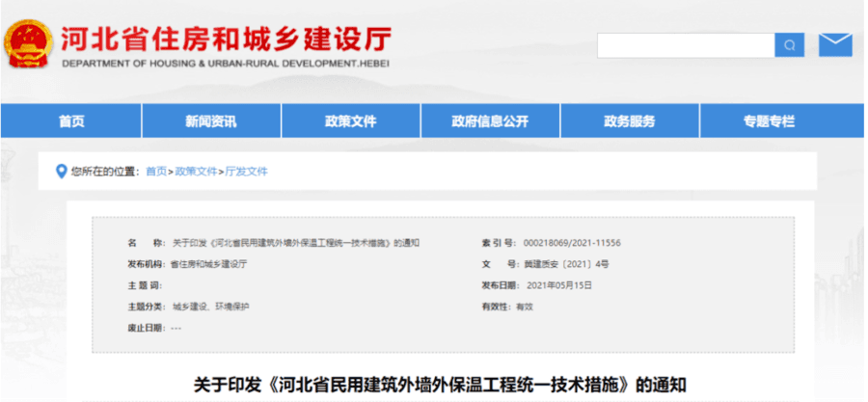Open the 首页 navigation tab
Image resolution: width=868 pixels, height=402 pixels.
71,121
